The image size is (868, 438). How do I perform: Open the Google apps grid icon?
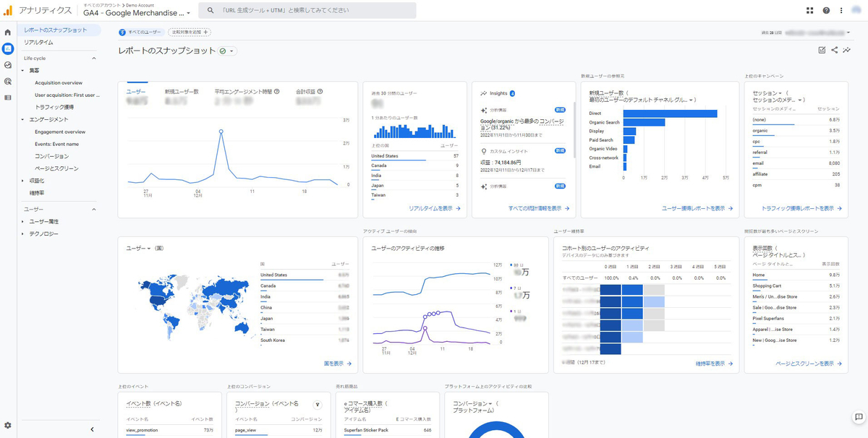(x=810, y=11)
